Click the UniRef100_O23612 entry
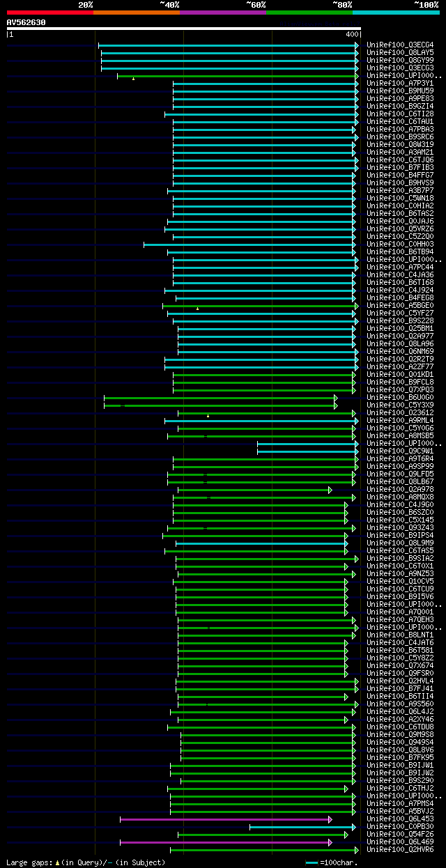Screen dimensions: 446x868 coord(400,413)
